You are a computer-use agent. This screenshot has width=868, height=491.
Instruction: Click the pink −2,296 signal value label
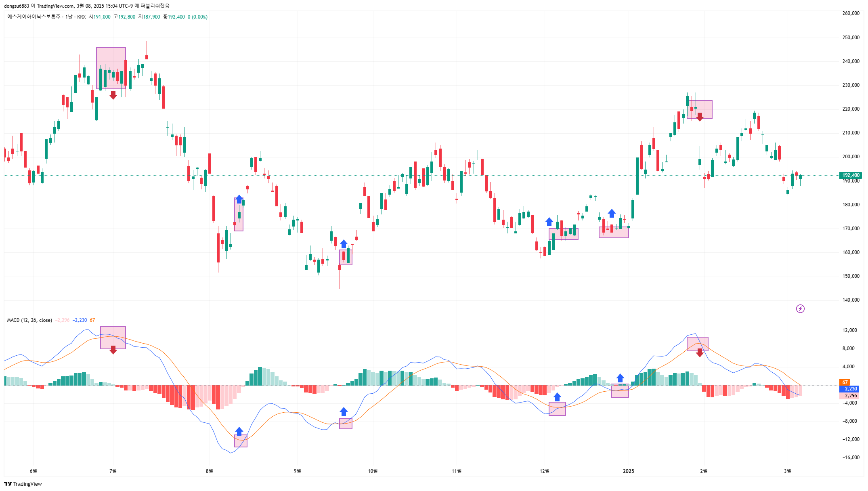click(x=850, y=396)
